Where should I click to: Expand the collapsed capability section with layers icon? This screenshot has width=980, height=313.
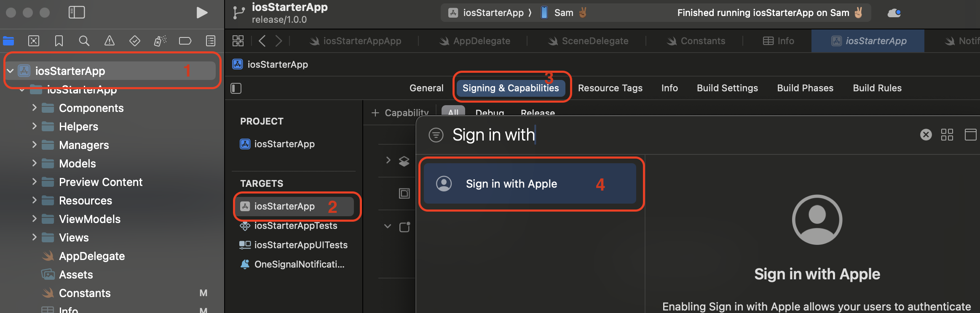click(x=388, y=160)
